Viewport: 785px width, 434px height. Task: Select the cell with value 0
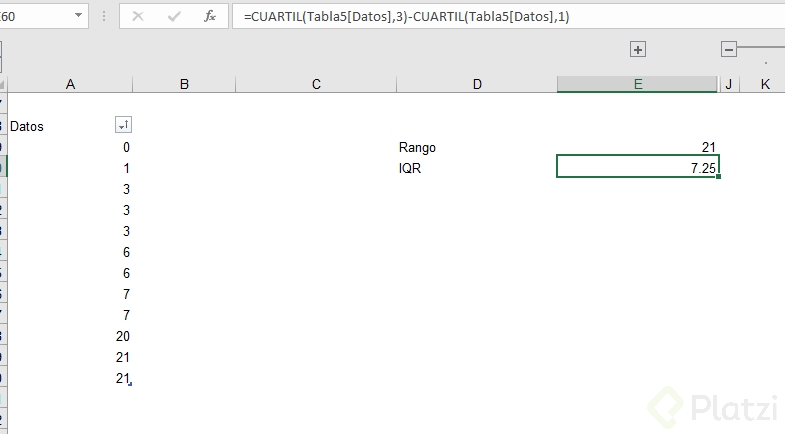tap(70, 147)
